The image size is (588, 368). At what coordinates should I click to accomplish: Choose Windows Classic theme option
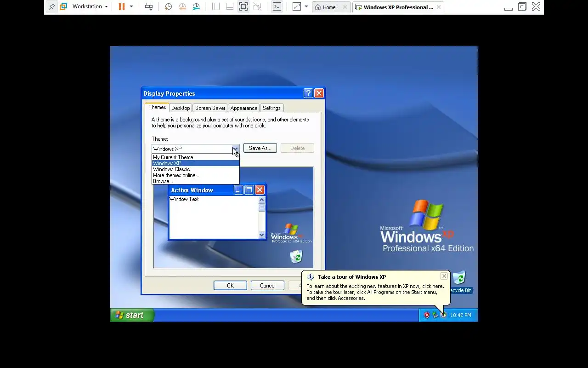tap(196, 169)
